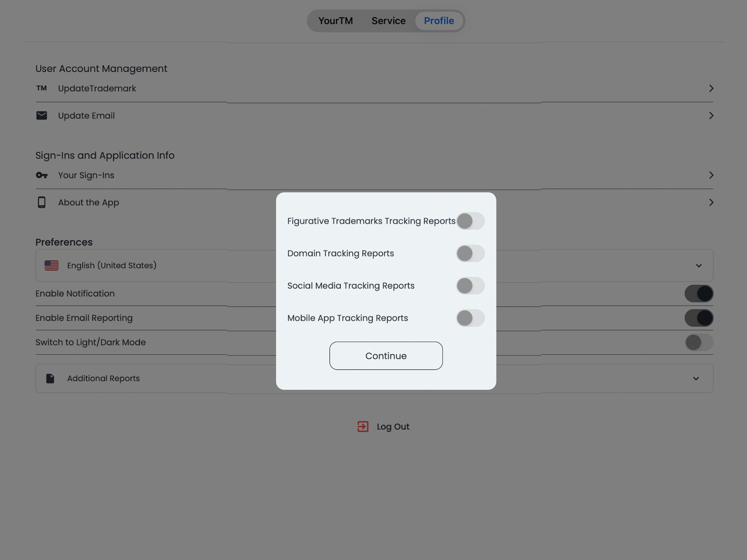
Task: Click the phone icon beside About the App
Action: [42, 202]
